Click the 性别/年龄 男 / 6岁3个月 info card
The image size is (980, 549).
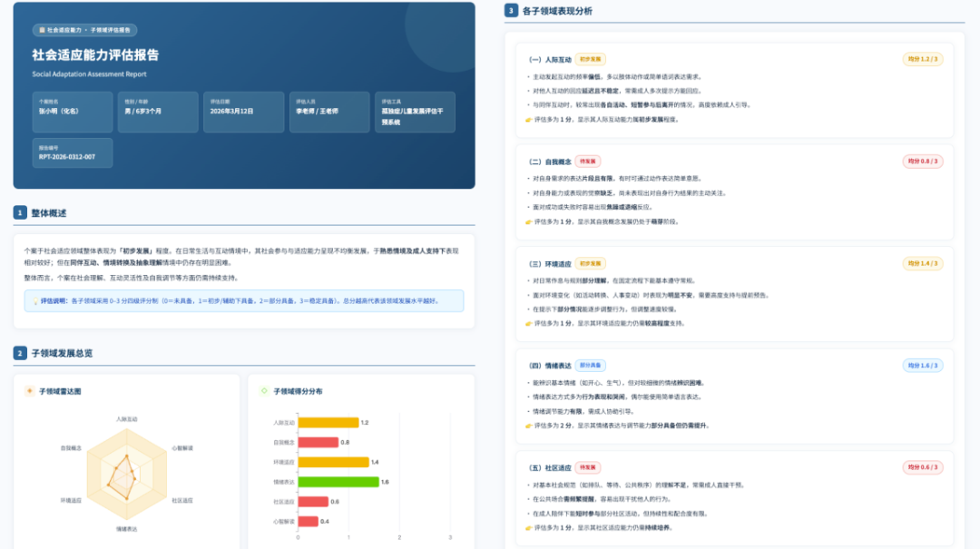(158, 112)
